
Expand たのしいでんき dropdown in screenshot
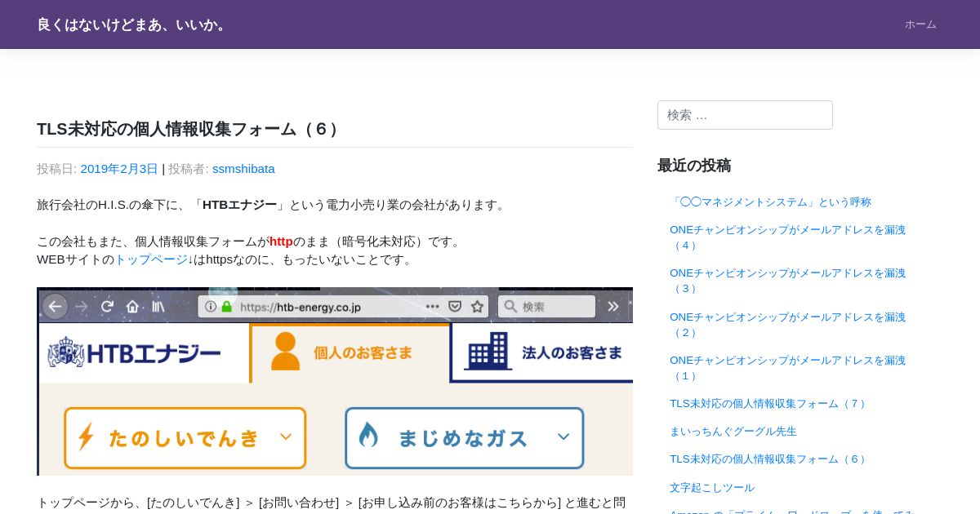185,438
